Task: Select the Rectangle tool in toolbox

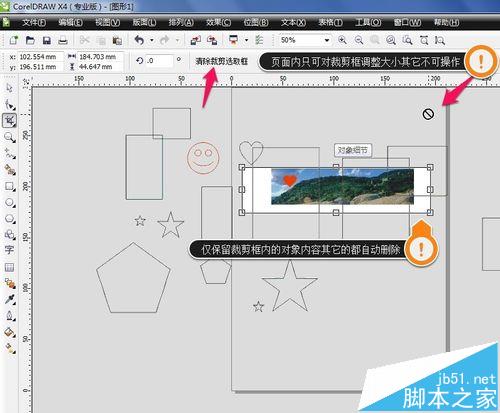Action: point(9,186)
